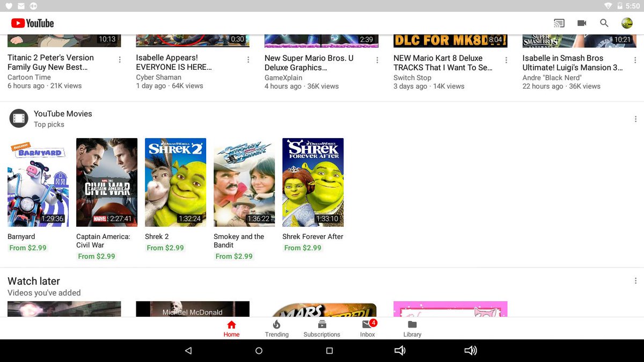The image size is (644, 362).
Task: Tap the Android back navigation button
Action: [x=188, y=351]
